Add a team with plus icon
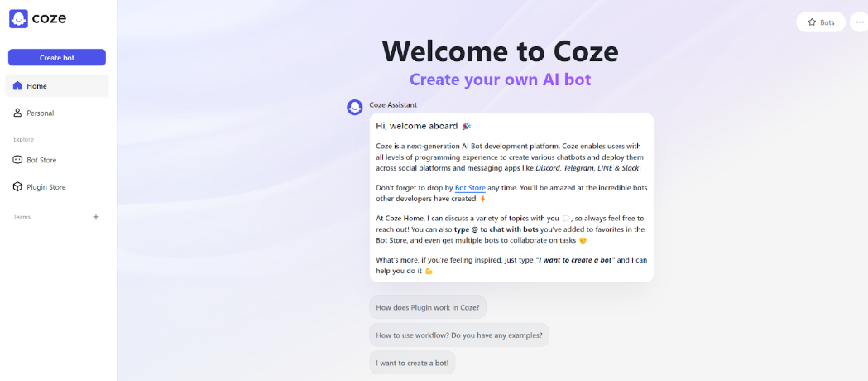Viewport: 868px width, 381px height. click(96, 217)
